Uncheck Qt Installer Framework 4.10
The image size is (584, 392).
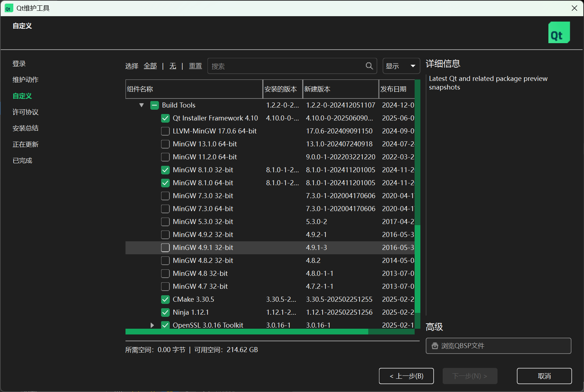point(165,118)
